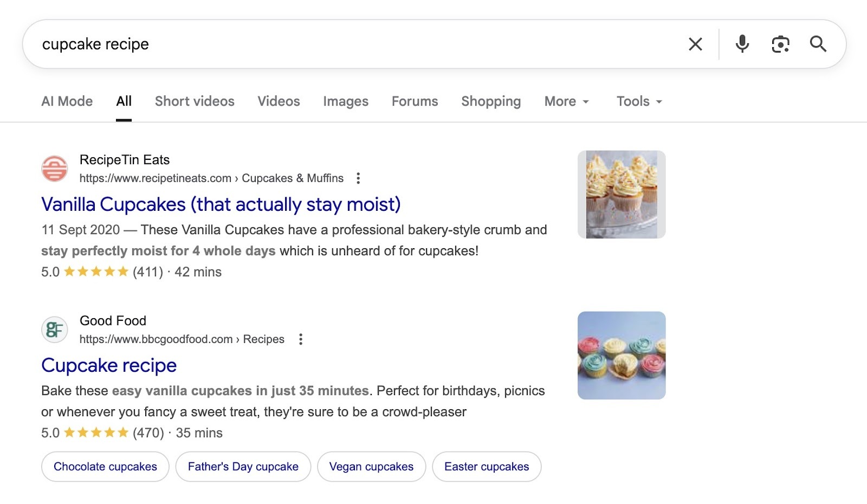Switch to the Images tab
This screenshot has width=867, height=504.
coord(345,101)
